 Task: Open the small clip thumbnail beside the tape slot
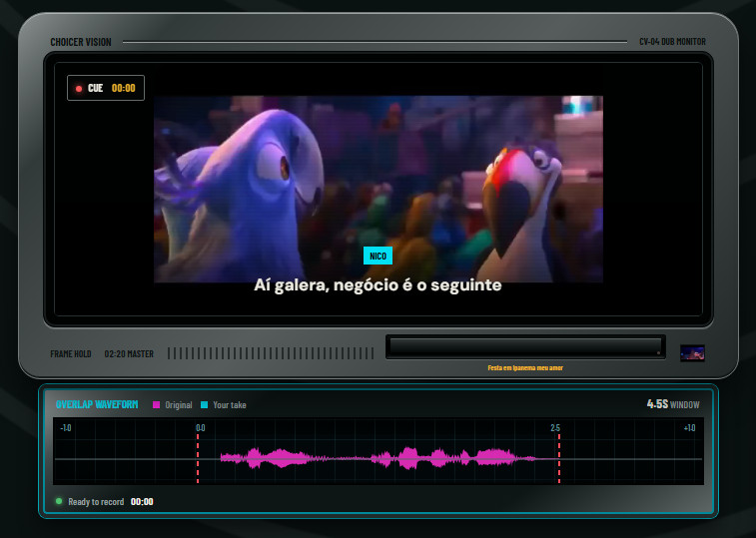692,353
